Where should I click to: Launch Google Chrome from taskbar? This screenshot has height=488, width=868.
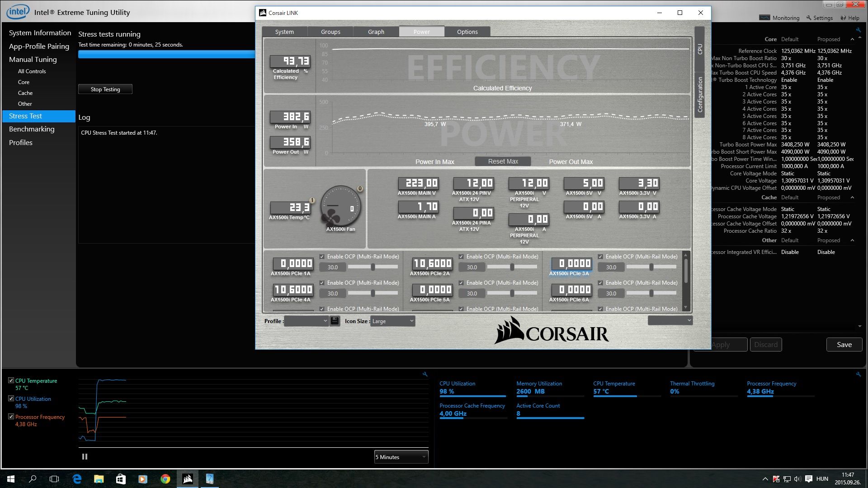coord(165,479)
